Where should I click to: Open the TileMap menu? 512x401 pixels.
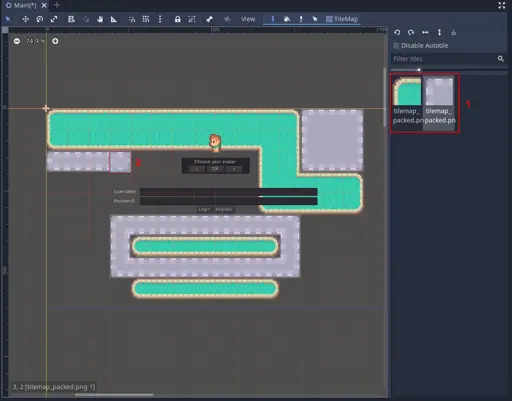pos(342,19)
